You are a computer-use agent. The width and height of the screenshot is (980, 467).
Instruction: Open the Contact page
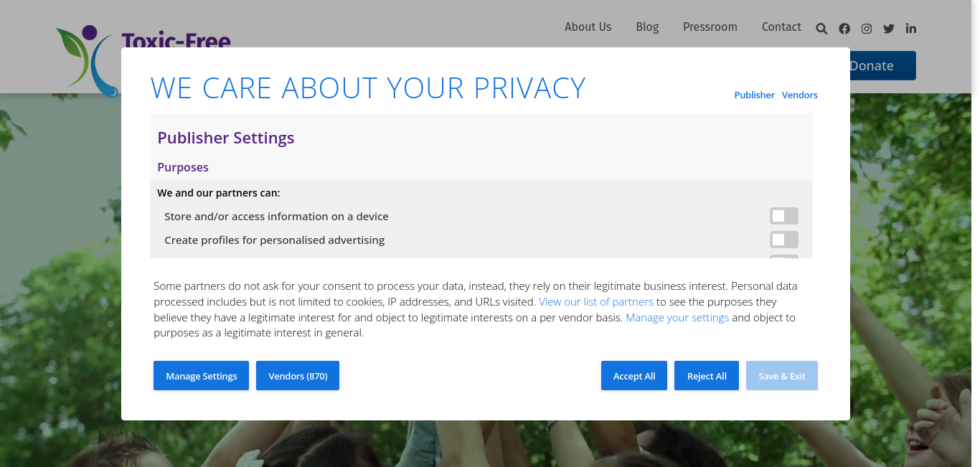(781, 27)
